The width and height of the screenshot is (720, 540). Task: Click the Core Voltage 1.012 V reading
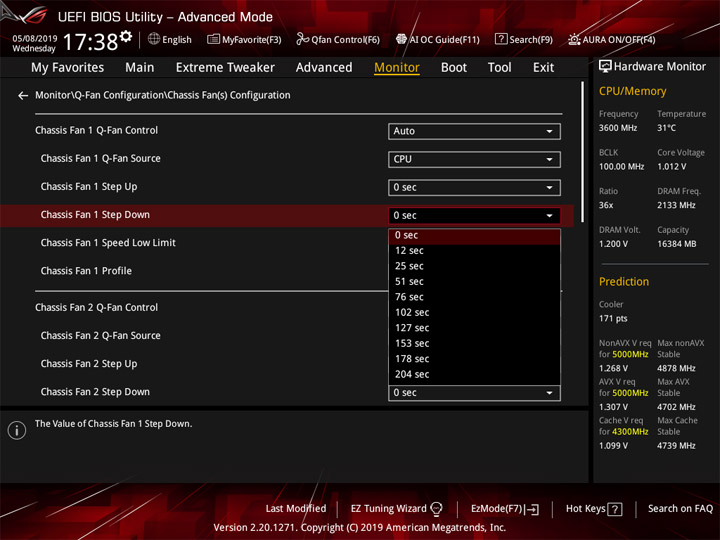point(671,167)
